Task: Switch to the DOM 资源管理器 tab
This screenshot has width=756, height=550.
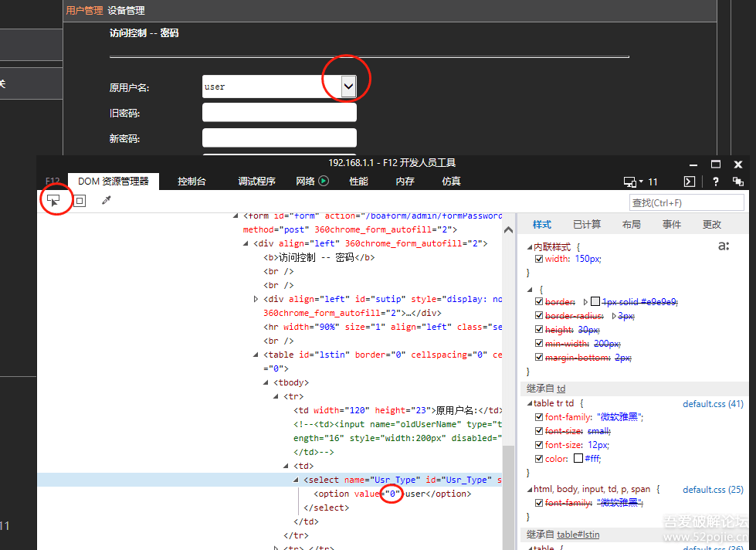Action: pos(114,182)
